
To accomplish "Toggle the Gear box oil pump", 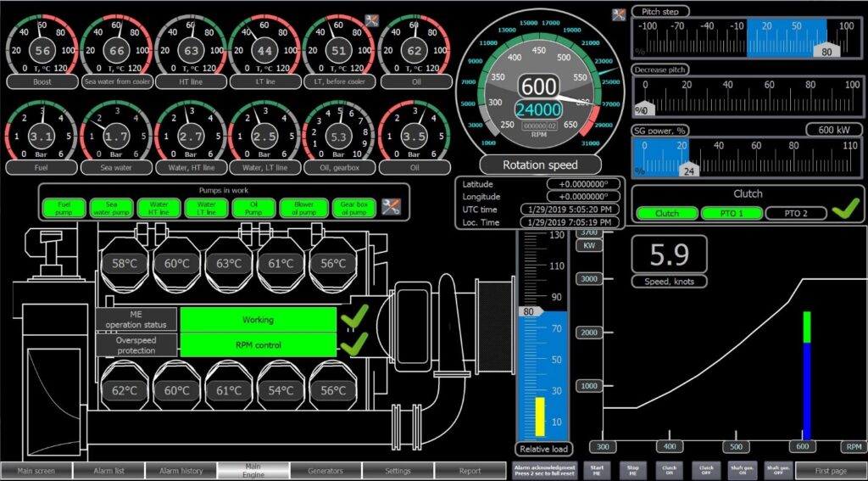I will tap(353, 208).
